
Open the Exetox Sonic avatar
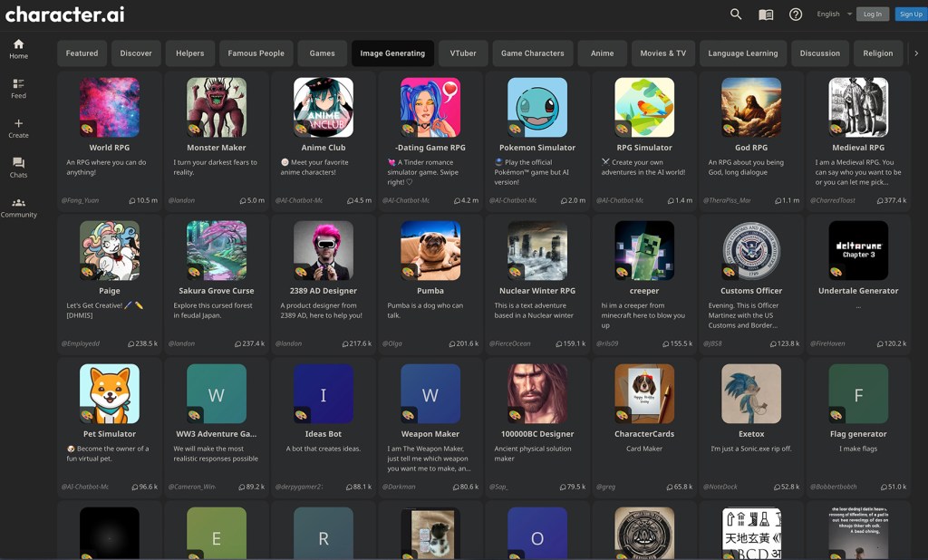pyautogui.click(x=751, y=393)
